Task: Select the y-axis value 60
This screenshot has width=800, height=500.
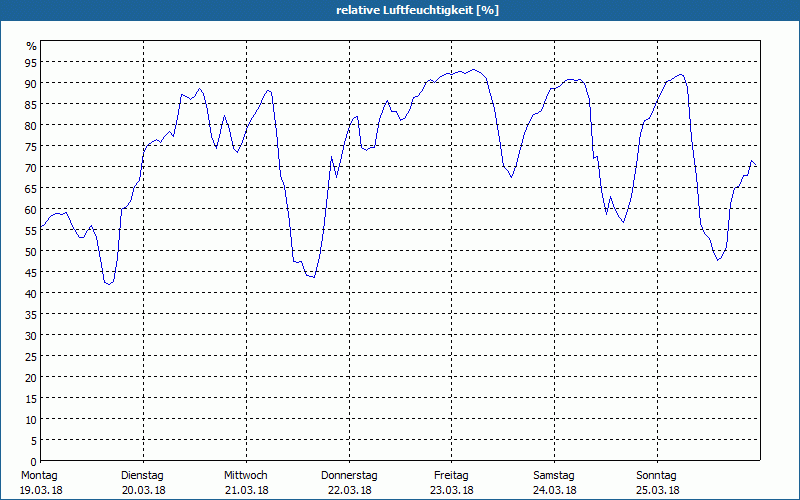Action: point(31,209)
